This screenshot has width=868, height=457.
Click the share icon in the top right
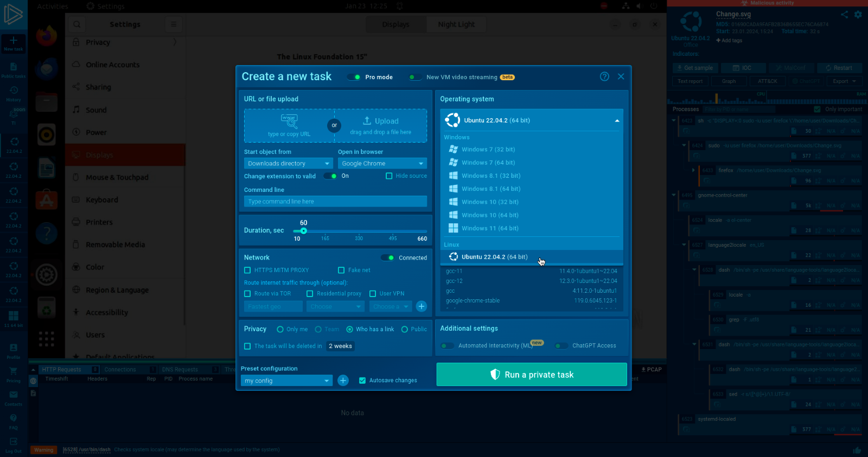coord(844,15)
